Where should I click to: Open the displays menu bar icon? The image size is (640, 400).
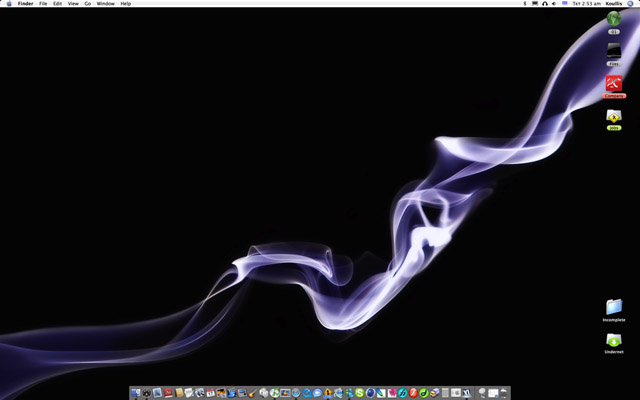535,3
